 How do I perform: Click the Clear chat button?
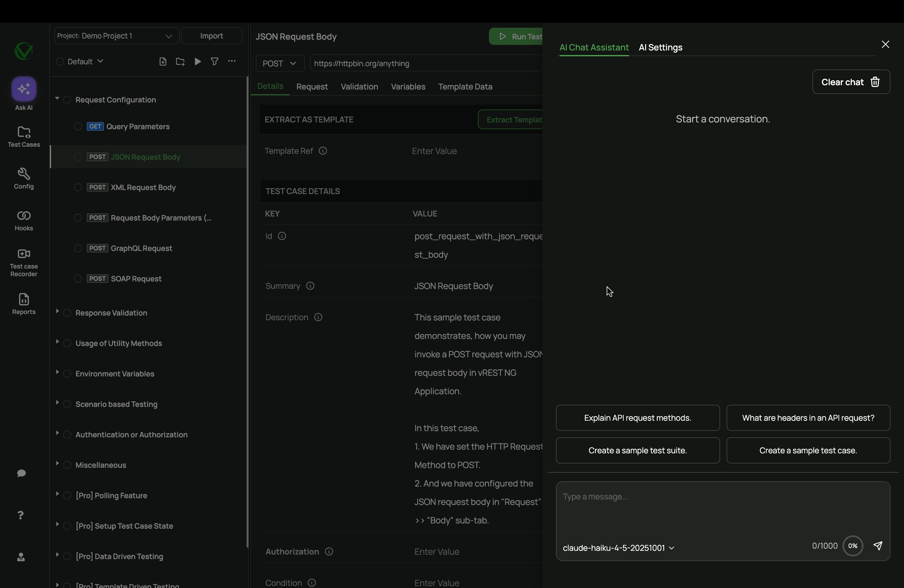(850, 82)
